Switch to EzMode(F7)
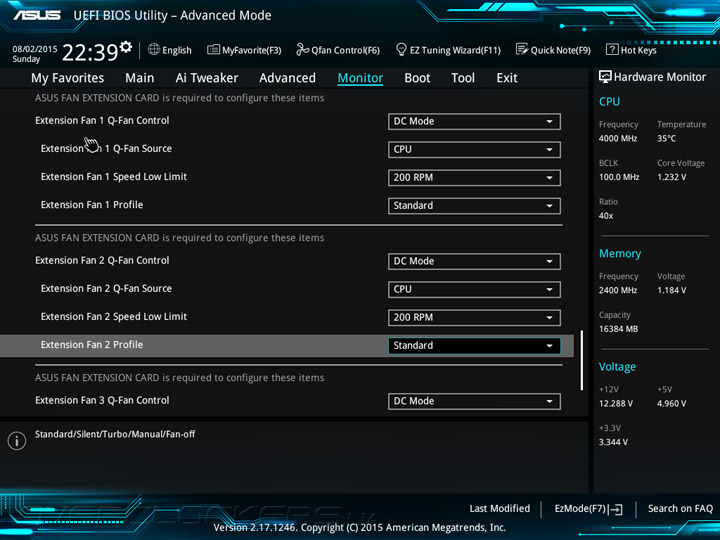The height and width of the screenshot is (540, 720). (x=588, y=509)
